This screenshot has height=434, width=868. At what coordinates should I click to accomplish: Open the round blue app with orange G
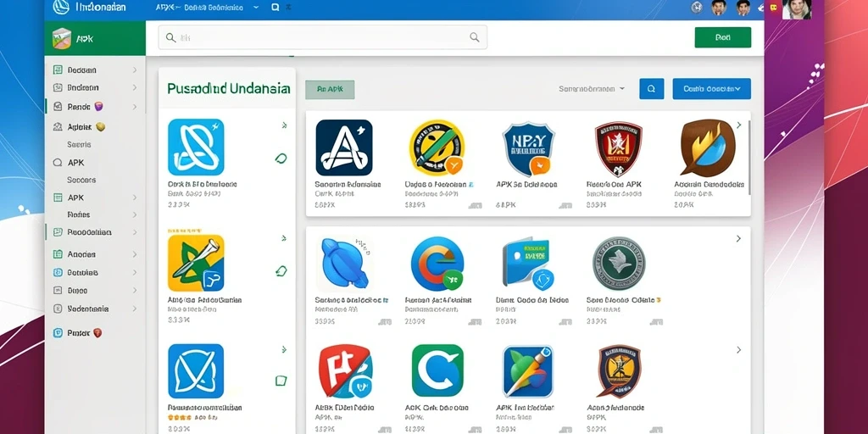pos(437,264)
